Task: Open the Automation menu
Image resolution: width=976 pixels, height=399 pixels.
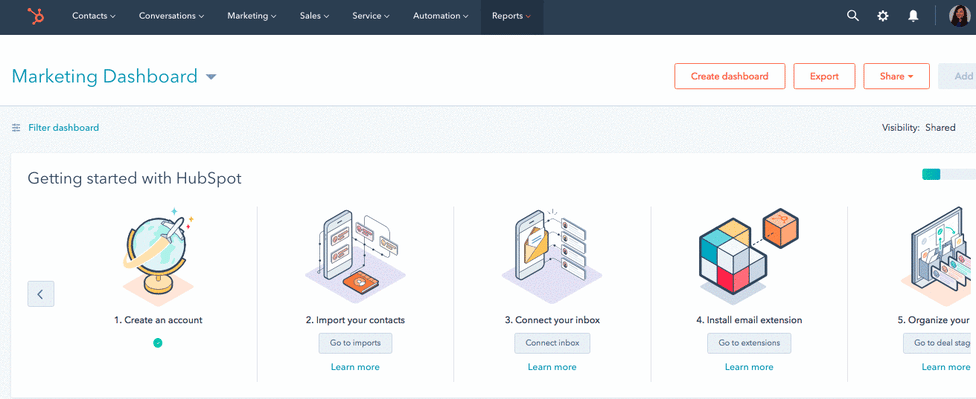Action: (x=441, y=17)
